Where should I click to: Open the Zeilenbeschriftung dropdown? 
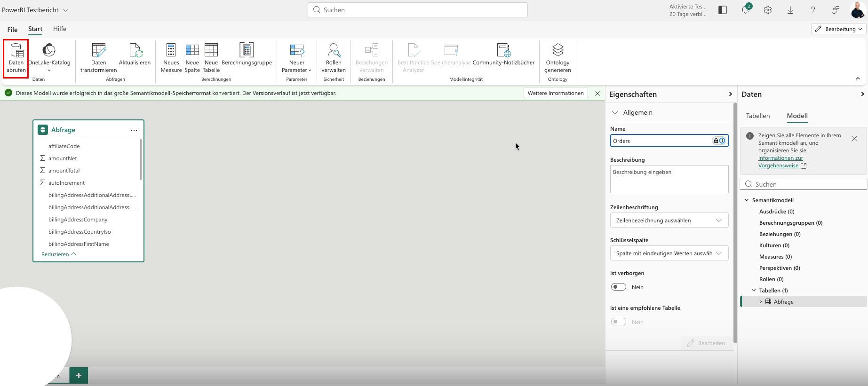tap(669, 220)
